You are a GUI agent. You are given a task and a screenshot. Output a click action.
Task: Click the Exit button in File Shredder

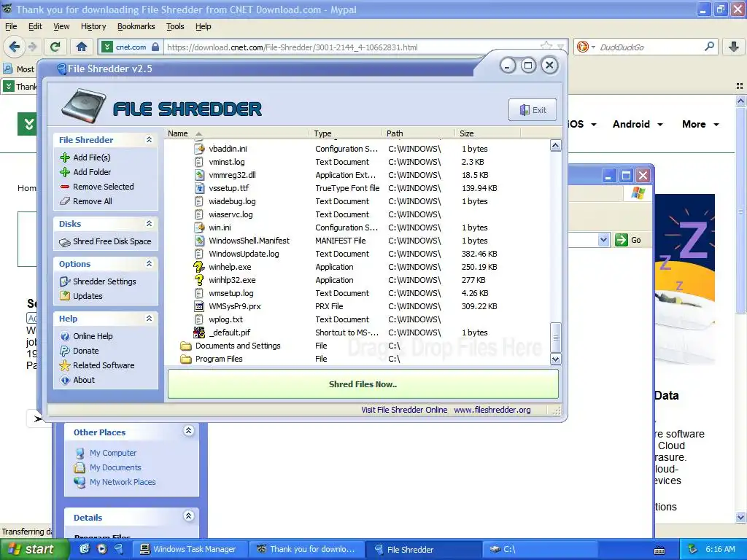click(x=533, y=110)
